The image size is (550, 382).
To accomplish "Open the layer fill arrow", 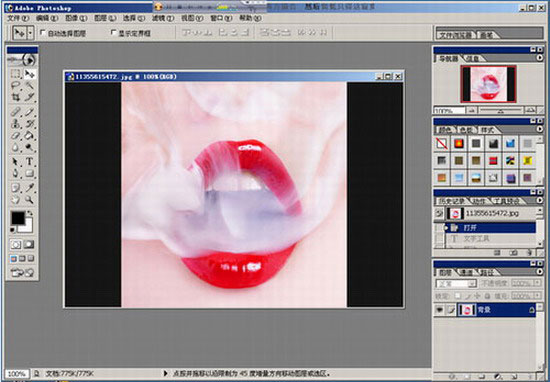I will 537,296.
